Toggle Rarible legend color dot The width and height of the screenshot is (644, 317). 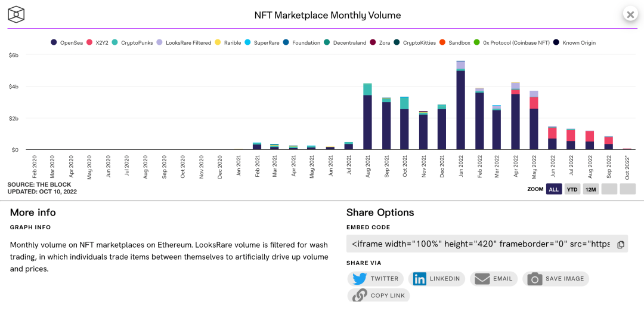click(x=218, y=42)
